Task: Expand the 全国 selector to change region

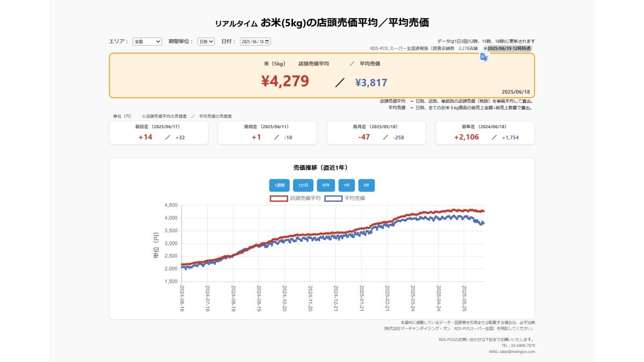Action: pyautogui.click(x=147, y=41)
